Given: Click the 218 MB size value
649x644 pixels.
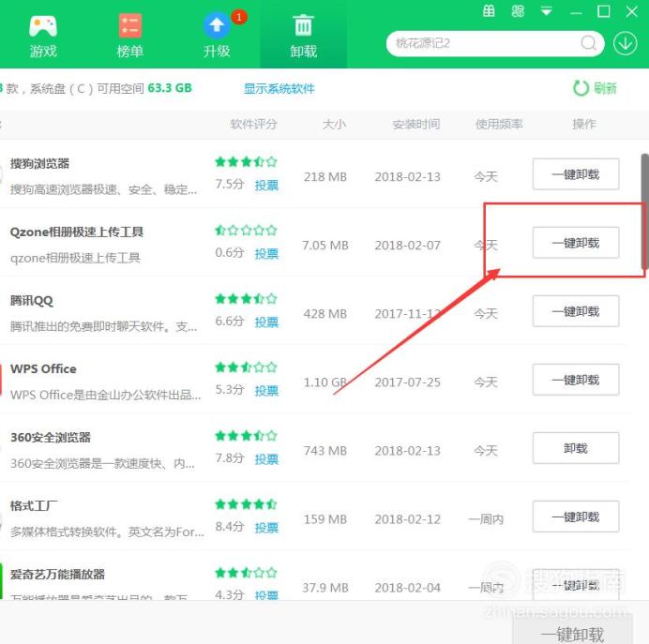Looking at the screenshot, I should coord(325,177).
